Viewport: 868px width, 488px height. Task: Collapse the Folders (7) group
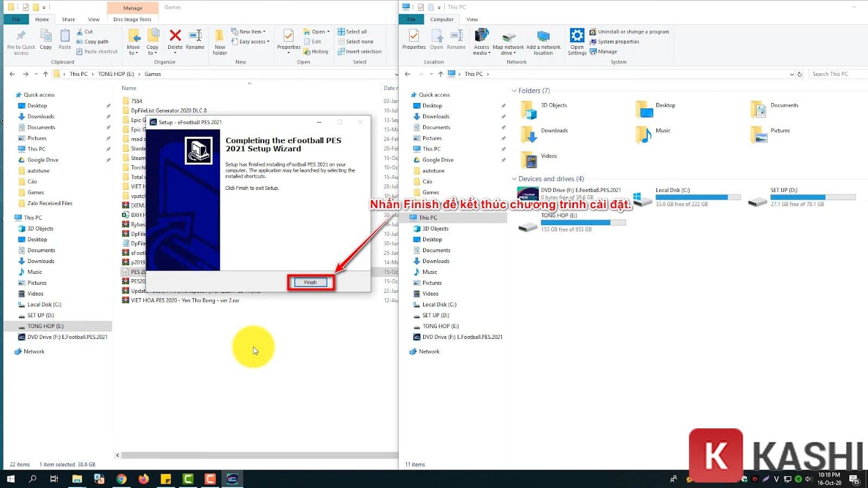[514, 91]
